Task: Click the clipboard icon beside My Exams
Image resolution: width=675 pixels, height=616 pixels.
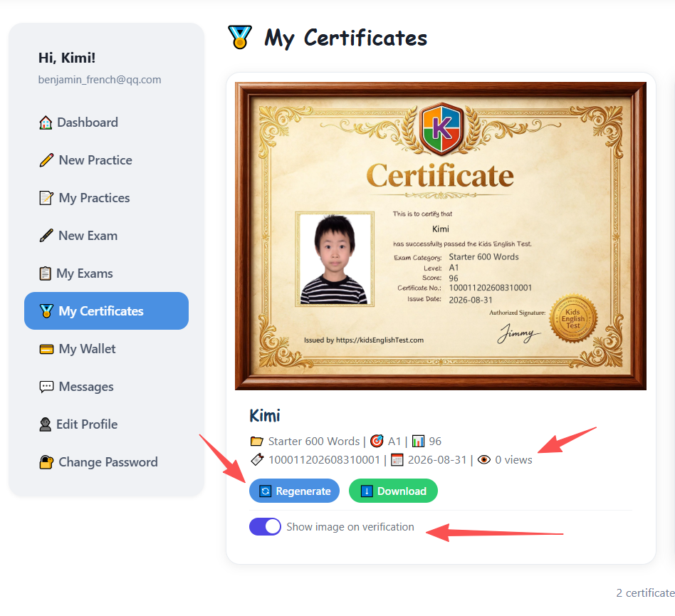Action: tap(45, 273)
